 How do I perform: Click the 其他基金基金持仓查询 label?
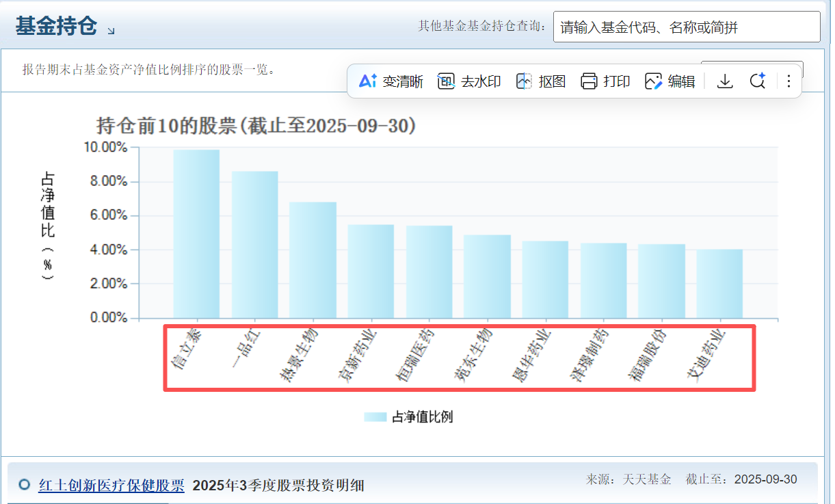[483, 27]
